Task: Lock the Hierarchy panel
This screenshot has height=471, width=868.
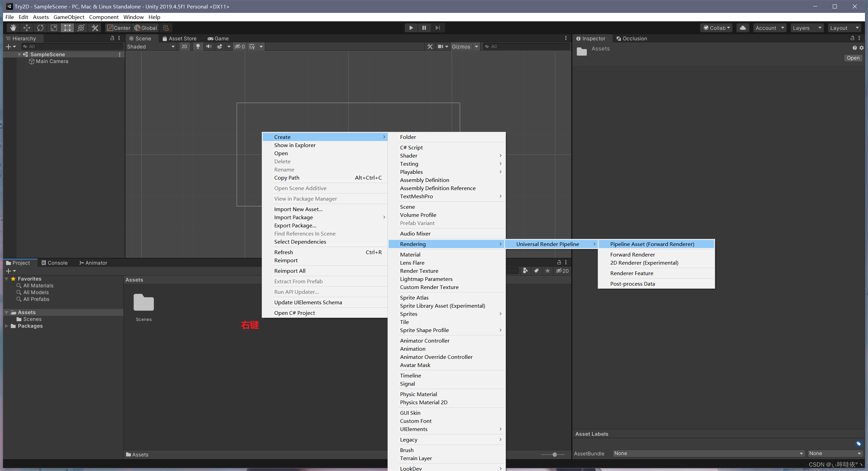Action: (x=112, y=38)
